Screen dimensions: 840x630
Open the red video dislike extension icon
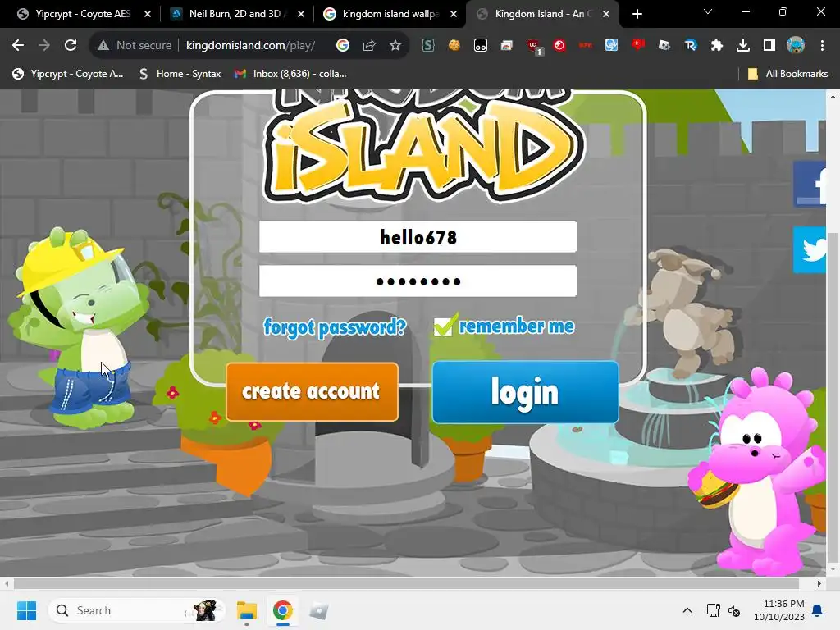[638, 46]
